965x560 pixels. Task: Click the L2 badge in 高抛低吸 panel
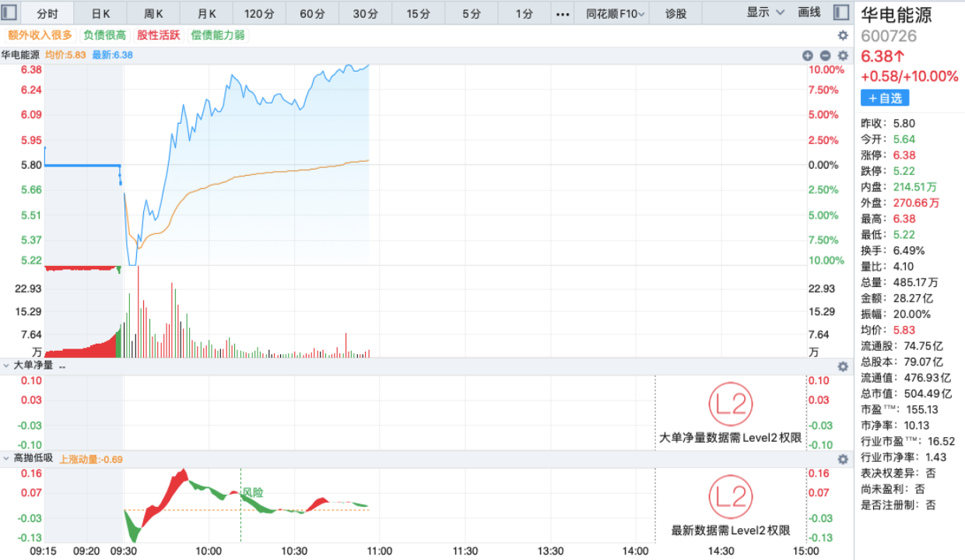tap(730, 497)
